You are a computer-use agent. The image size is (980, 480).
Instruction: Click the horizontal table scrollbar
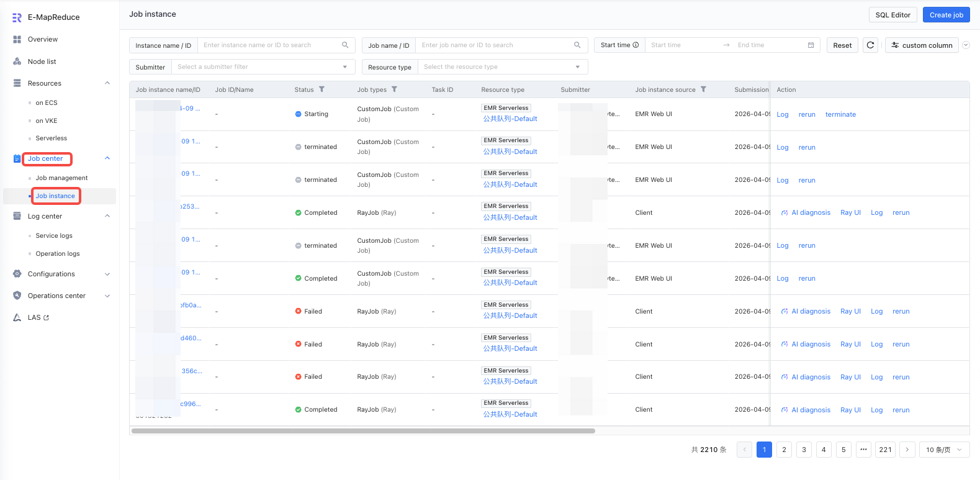[363, 431]
